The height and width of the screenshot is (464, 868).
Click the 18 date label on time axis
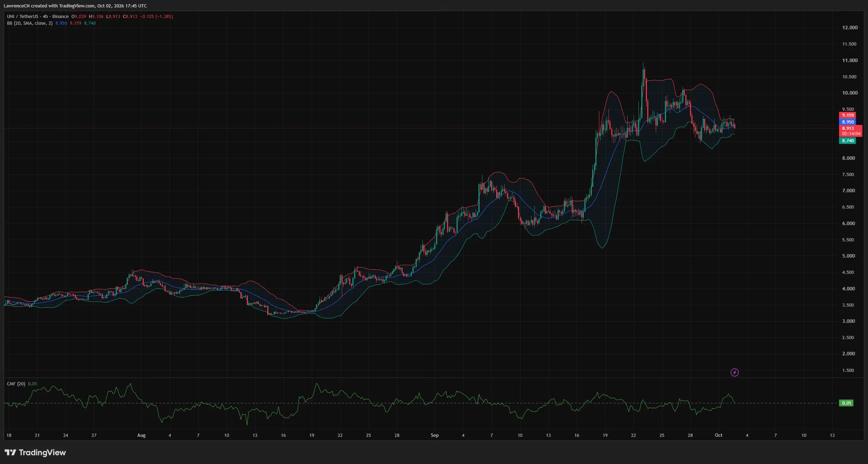9,435
